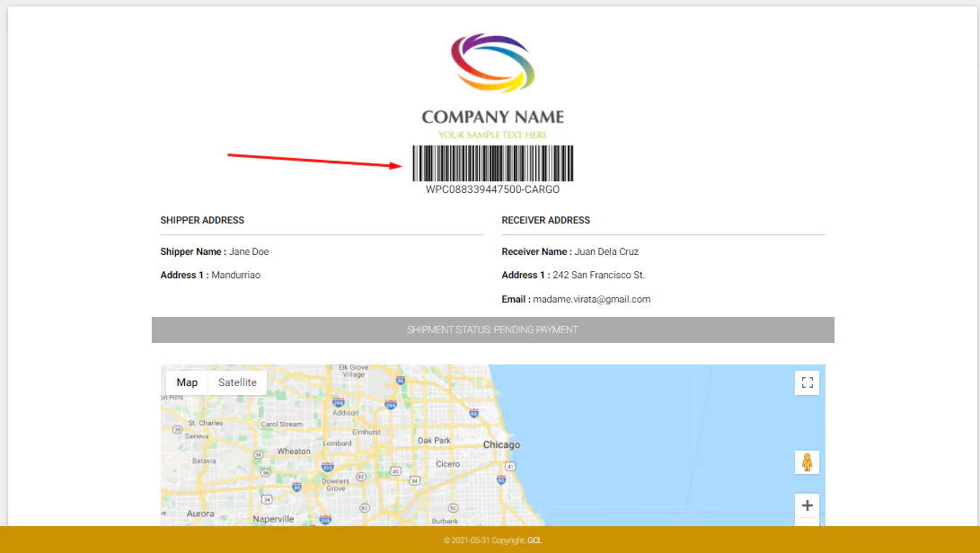Click the COMPANY NAME heading text

point(492,117)
